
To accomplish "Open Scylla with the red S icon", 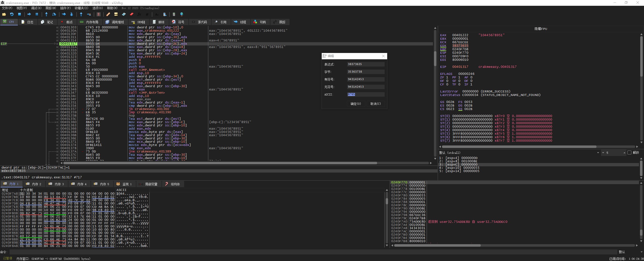I will tap(99, 14).
